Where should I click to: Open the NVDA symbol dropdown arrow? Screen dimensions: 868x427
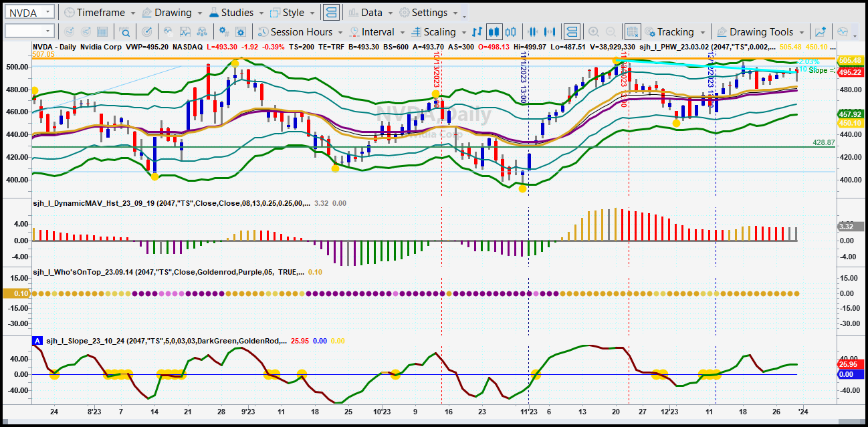[48, 13]
